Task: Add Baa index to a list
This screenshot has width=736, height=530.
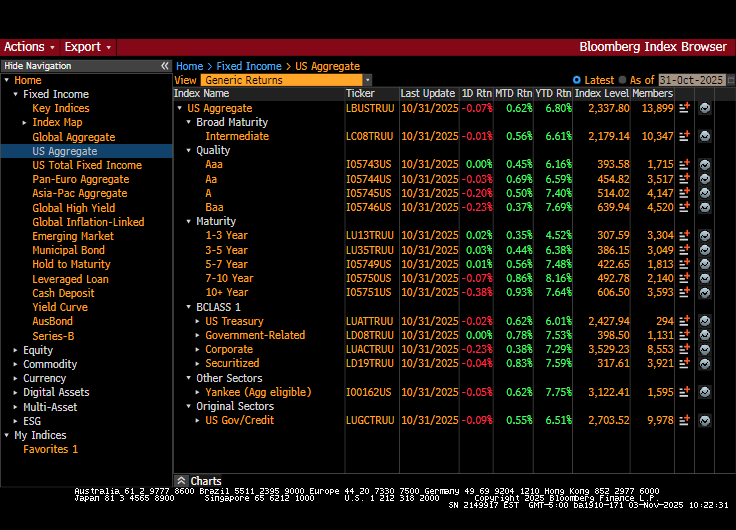Action: click(x=684, y=207)
